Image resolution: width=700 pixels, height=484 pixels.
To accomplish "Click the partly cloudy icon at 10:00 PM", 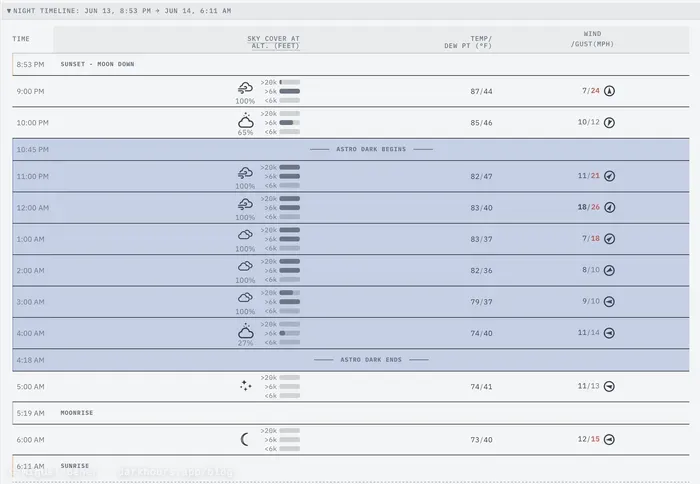I will [246, 120].
